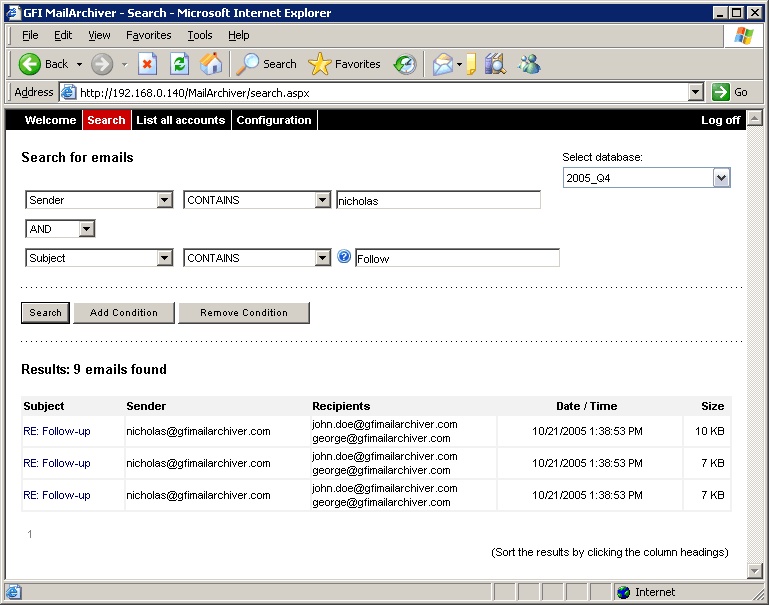Expand the Select database dropdown

721,178
